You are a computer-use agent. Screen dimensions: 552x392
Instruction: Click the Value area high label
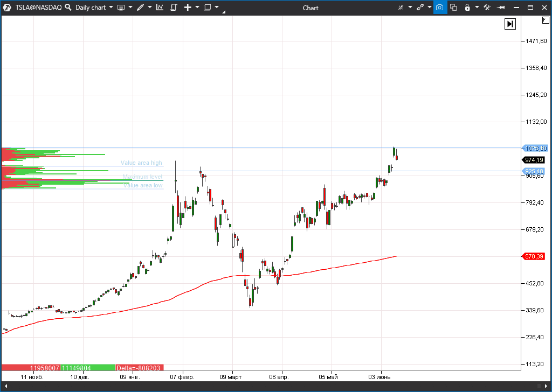(x=141, y=163)
